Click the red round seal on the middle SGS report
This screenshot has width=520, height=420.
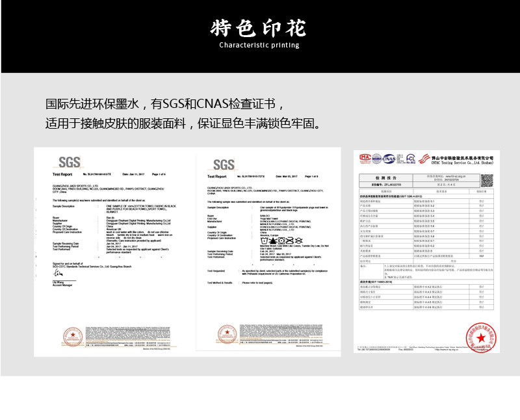click(x=227, y=334)
